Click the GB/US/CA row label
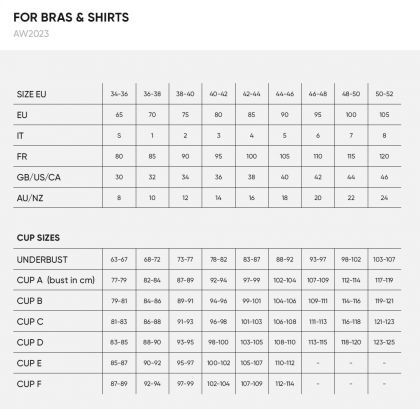The height and width of the screenshot is (409, 420). click(39, 177)
